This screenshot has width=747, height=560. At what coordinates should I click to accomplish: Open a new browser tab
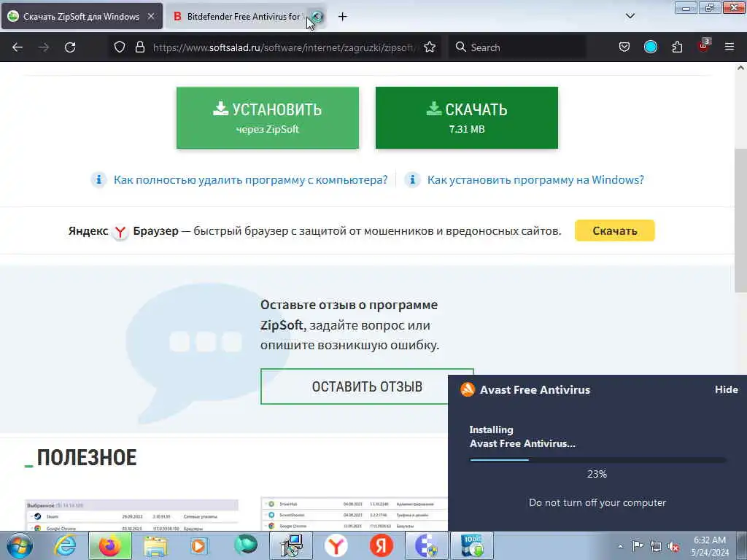click(343, 16)
